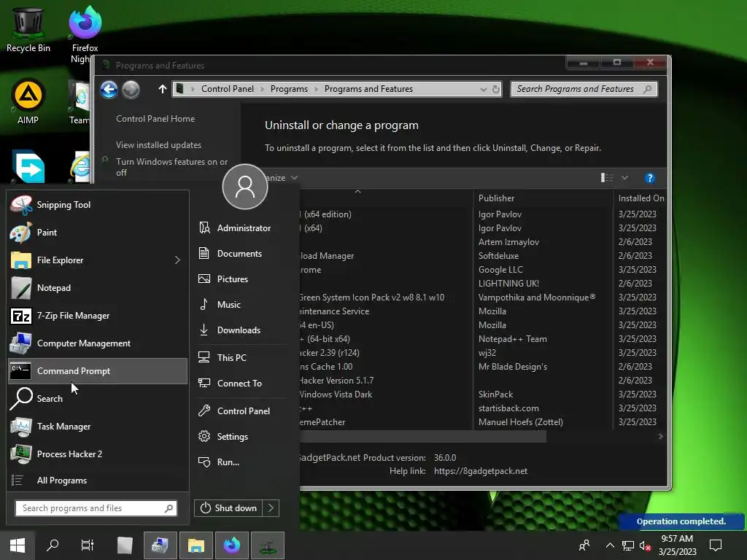
Task: Click the user account avatar picture
Action: point(245,187)
